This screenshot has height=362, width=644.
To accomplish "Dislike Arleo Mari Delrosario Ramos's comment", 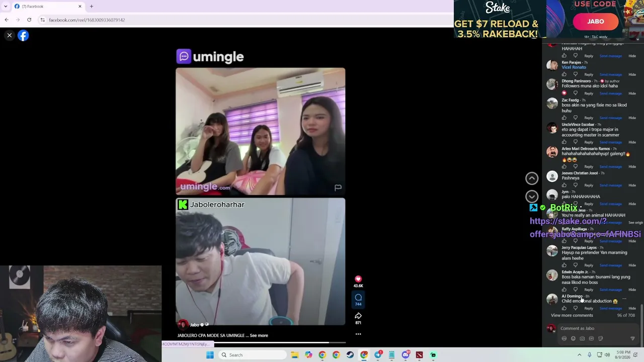I will [x=576, y=166].
